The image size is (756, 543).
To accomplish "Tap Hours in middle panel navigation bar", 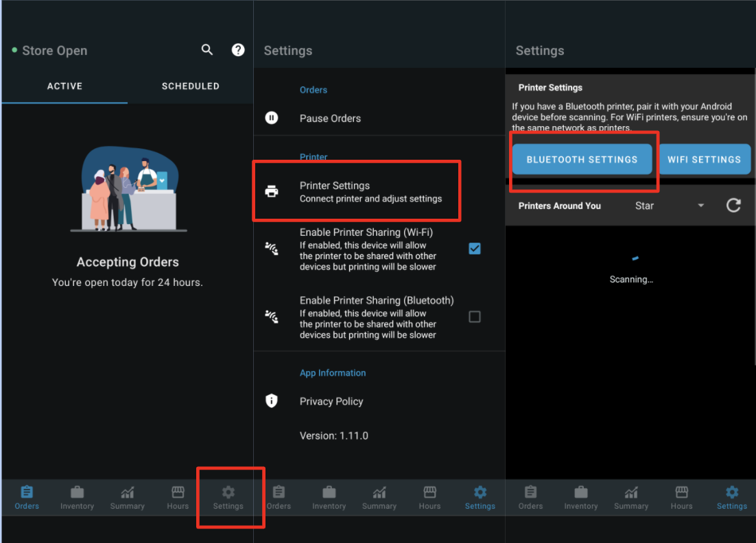I will pyautogui.click(x=429, y=498).
